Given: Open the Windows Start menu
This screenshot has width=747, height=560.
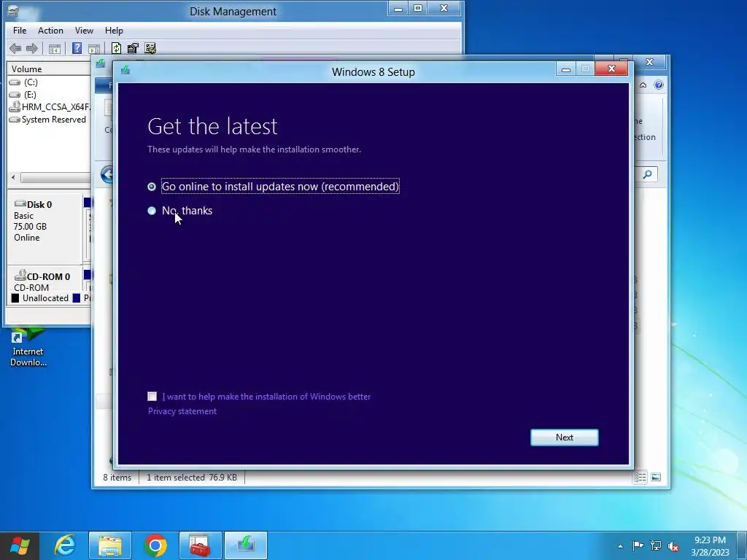Looking at the screenshot, I should [x=20, y=545].
